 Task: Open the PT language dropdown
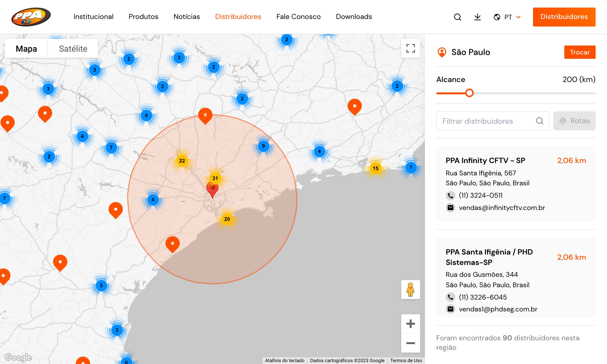click(x=507, y=17)
